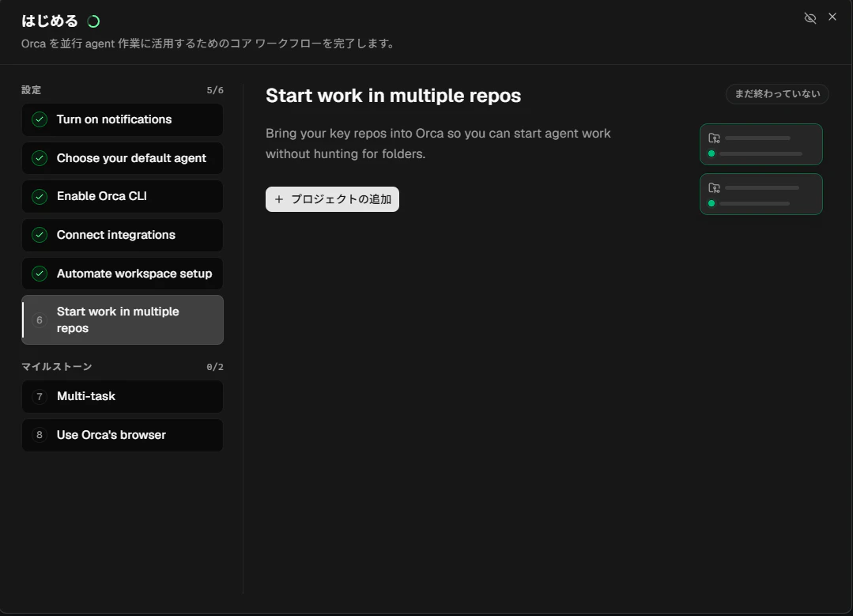Click the step 8 badge on Use Orca's browser
Viewport: 853px width, 616px height.
(40, 435)
